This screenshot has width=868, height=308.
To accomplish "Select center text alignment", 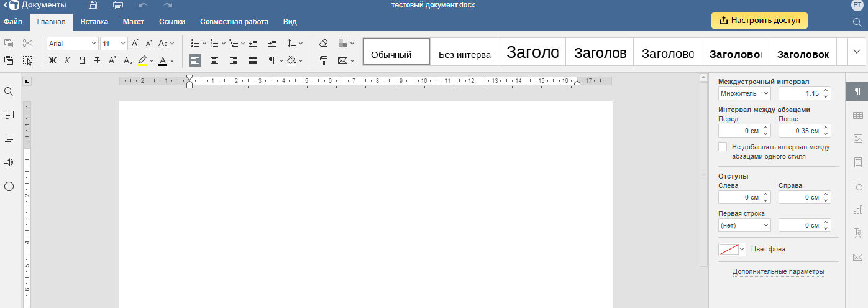I will pyautogui.click(x=214, y=60).
